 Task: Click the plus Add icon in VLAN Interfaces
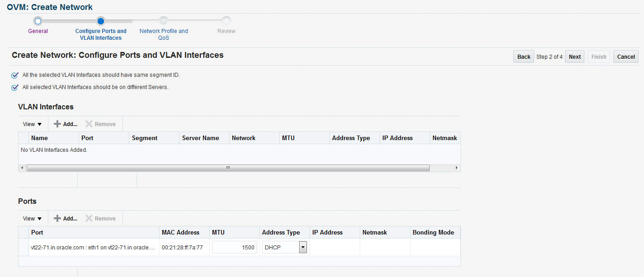57,124
